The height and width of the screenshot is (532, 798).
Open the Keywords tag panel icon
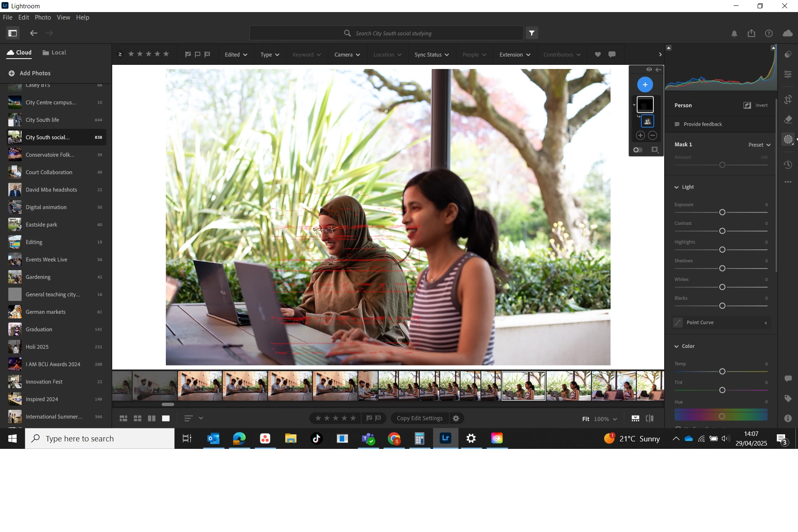point(788,399)
